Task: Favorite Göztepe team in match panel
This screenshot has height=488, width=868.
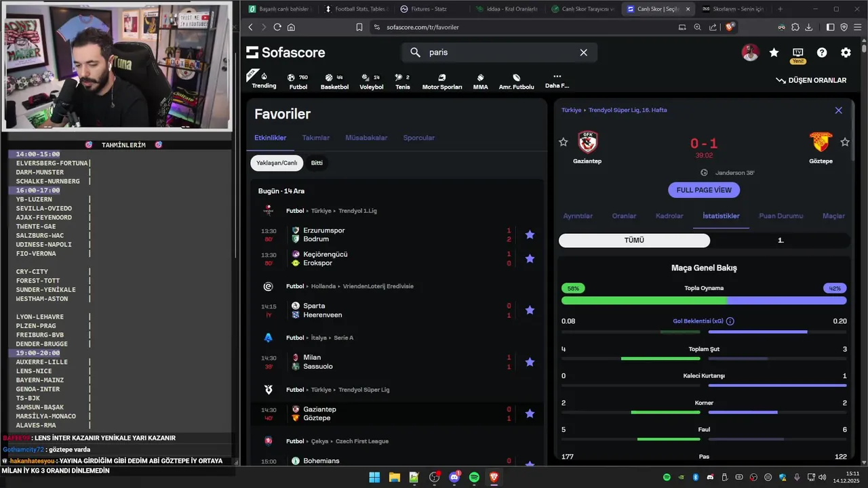Action: click(x=844, y=142)
